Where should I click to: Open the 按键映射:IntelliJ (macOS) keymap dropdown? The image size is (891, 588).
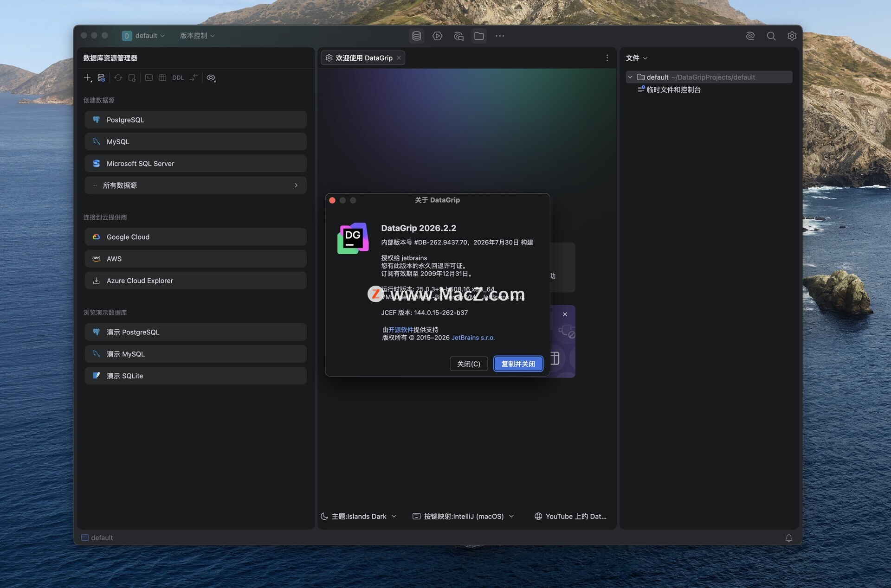click(464, 517)
